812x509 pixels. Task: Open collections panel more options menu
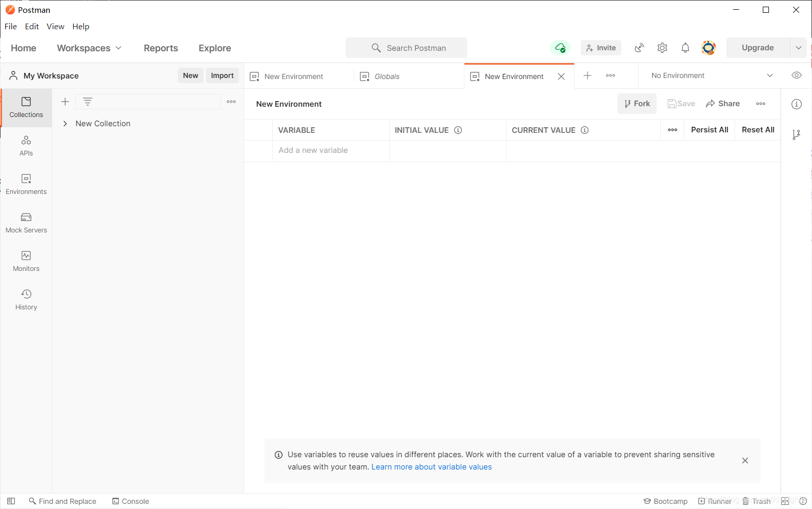pos(231,102)
